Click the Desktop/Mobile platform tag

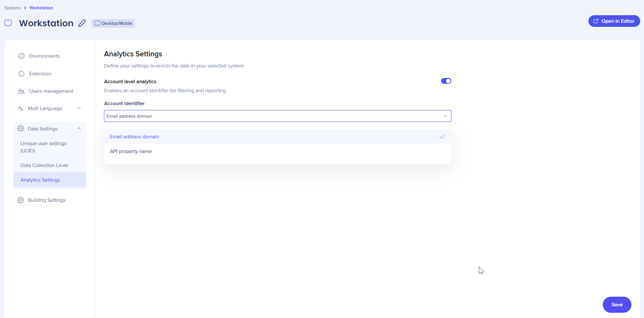[113, 23]
